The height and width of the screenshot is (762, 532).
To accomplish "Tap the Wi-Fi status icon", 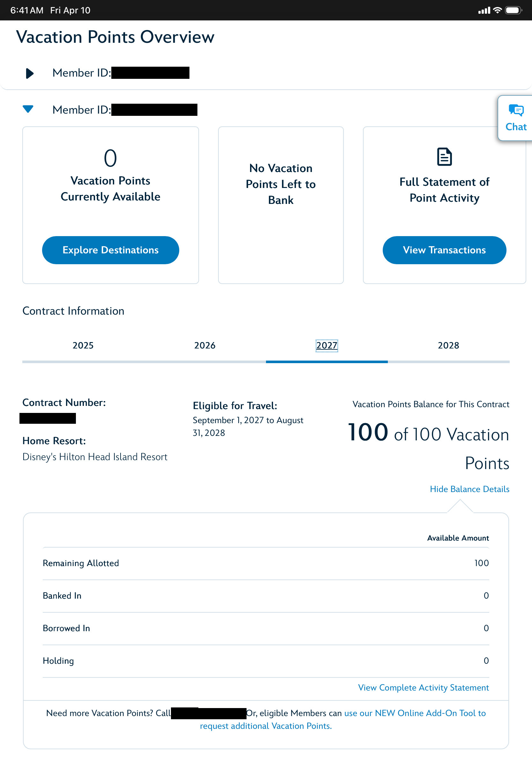I will click(497, 10).
